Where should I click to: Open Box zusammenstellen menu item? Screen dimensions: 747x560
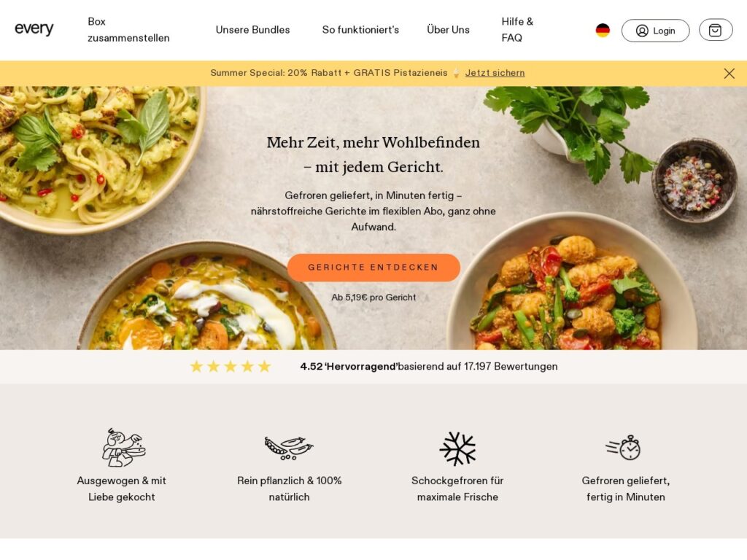point(128,29)
